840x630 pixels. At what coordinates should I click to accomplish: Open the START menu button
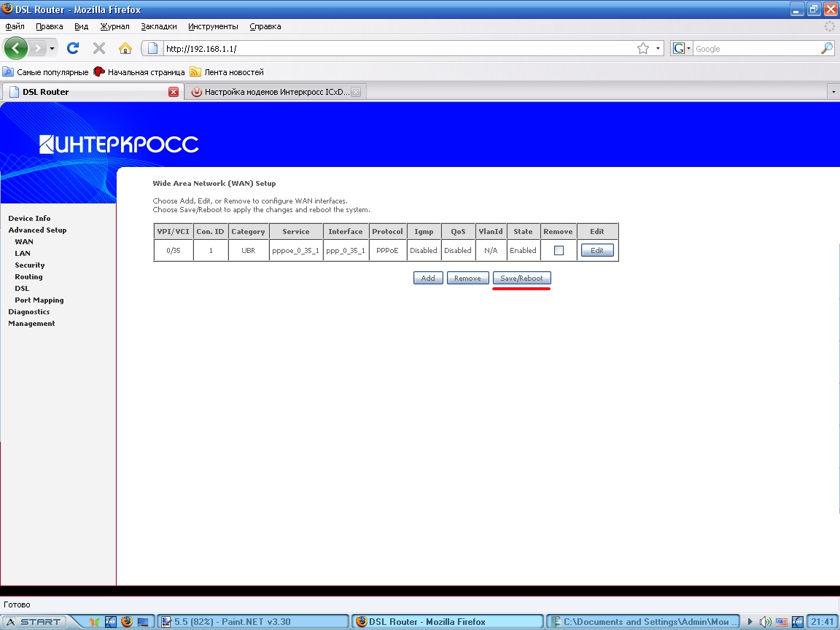click(x=34, y=621)
